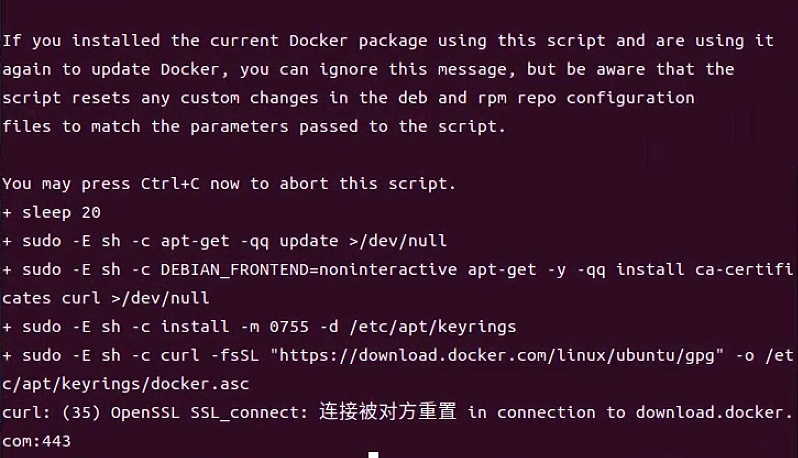
Task: Click "com:443" on the last output line
Action: pos(36,440)
